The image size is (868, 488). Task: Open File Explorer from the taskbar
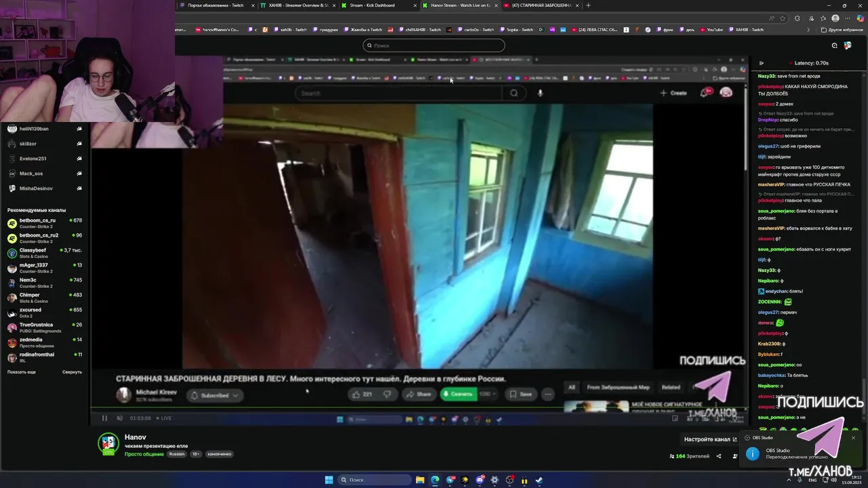pyautogui.click(x=420, y=480)
